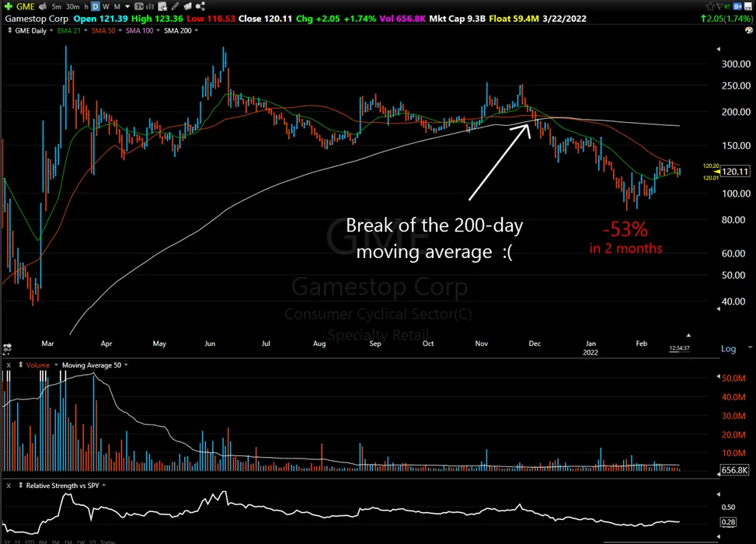Click the SMA 200 indicator label
This screenshot has height=544, width=756.
tap(177, 30)
